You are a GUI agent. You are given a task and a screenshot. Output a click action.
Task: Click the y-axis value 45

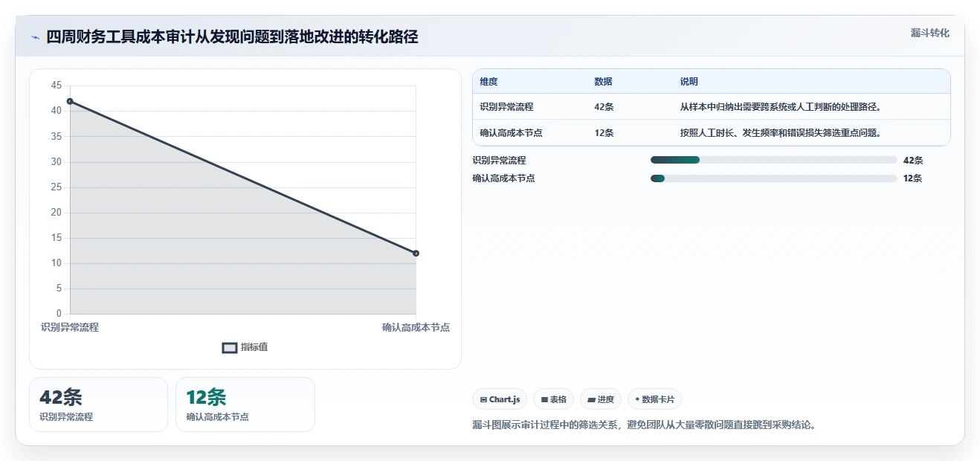click(57, 86)
